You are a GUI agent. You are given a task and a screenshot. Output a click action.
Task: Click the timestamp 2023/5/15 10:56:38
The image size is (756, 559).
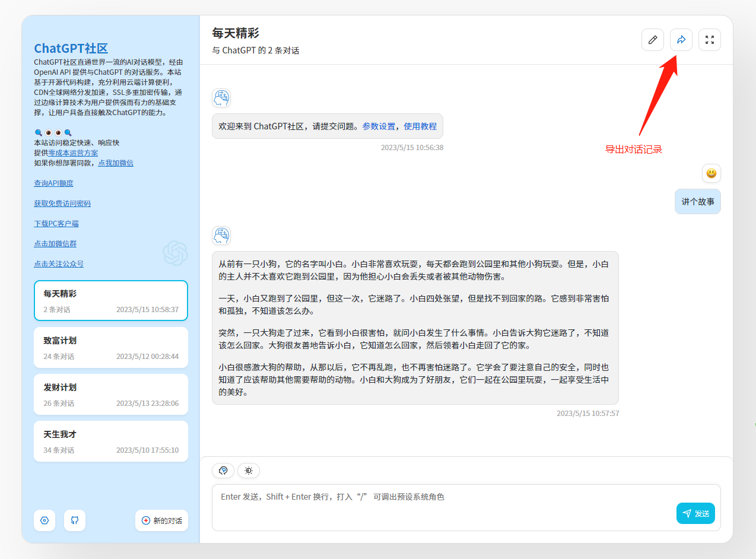click(x=412, y=147)
